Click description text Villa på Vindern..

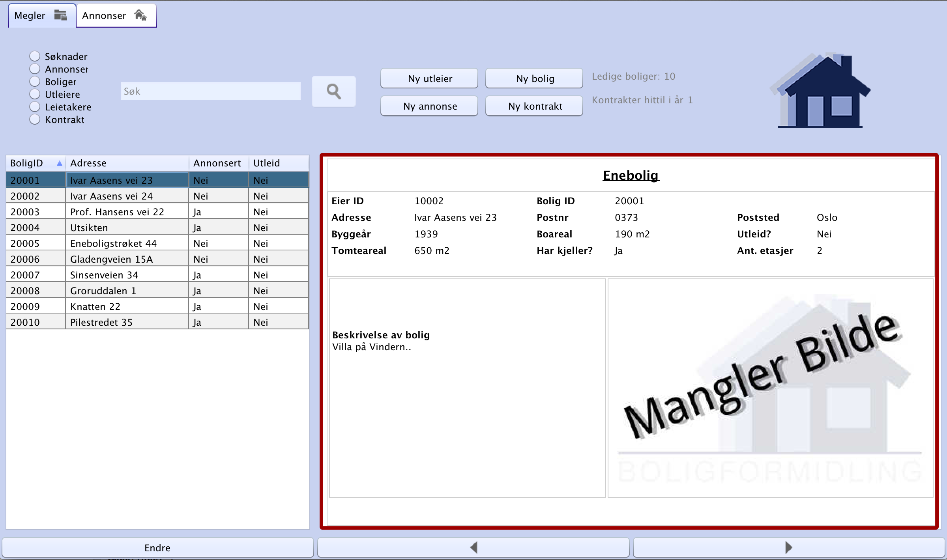pyautogui.click(x=371, y=347)
